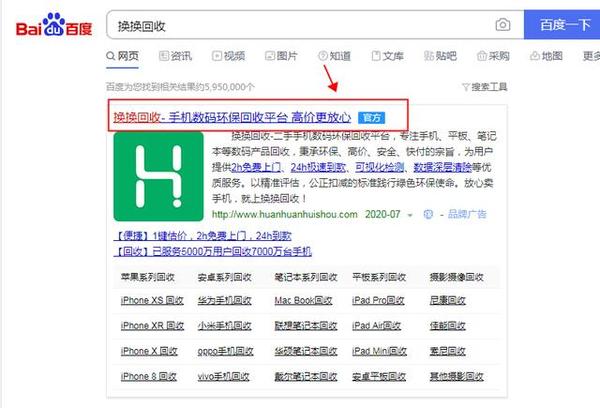Open the 知道 tab

334,56
